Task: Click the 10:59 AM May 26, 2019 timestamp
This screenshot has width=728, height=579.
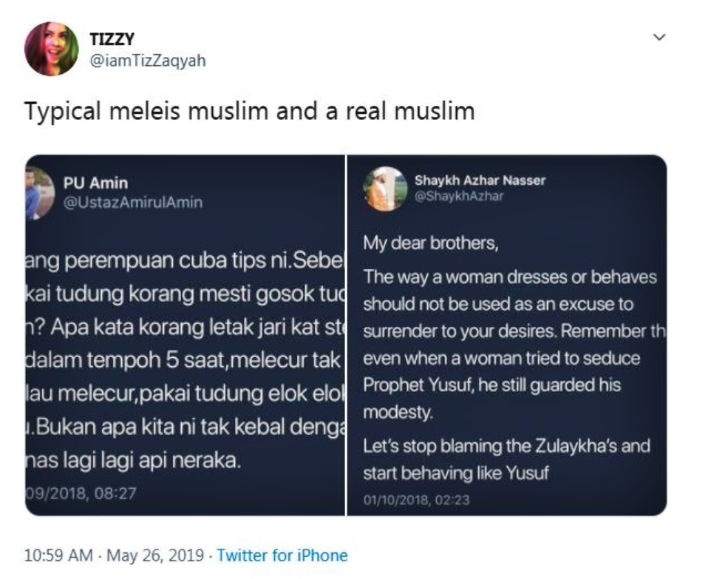Action: point(114,555)
